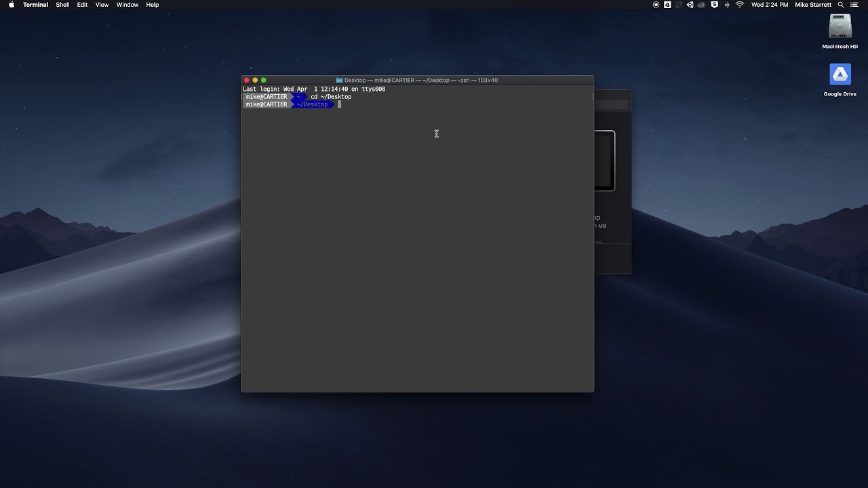Open Spotlight search magnifier

[841, 5]
